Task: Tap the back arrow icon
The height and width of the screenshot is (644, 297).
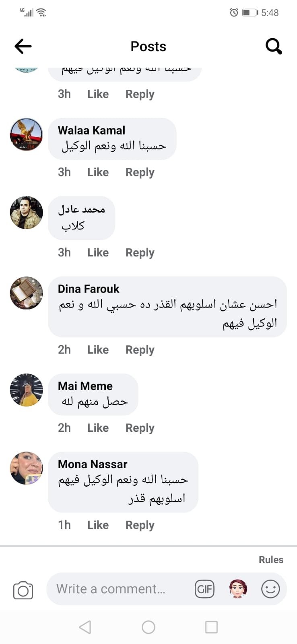Action: tap(23, 46)
